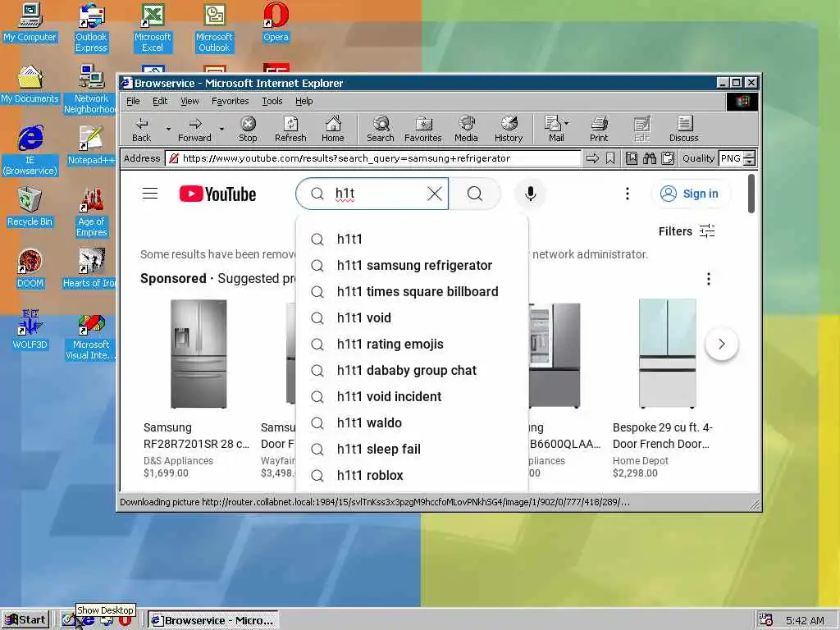The width and height of the screenshot is (840, 630).
Task: Click the Forward toolbar button
Action: pos(194,130)
